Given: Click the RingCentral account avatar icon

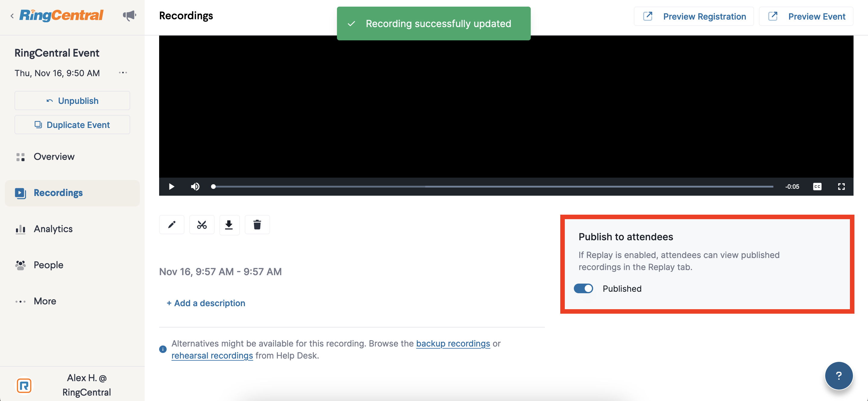Looking at the screenshot, I should pos(24,386).
